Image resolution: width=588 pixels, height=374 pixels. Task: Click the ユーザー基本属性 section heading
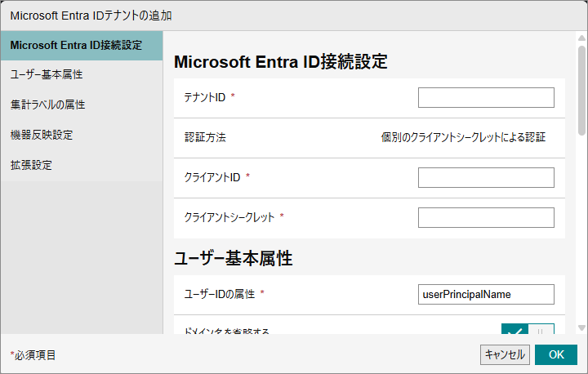(234, 259)
